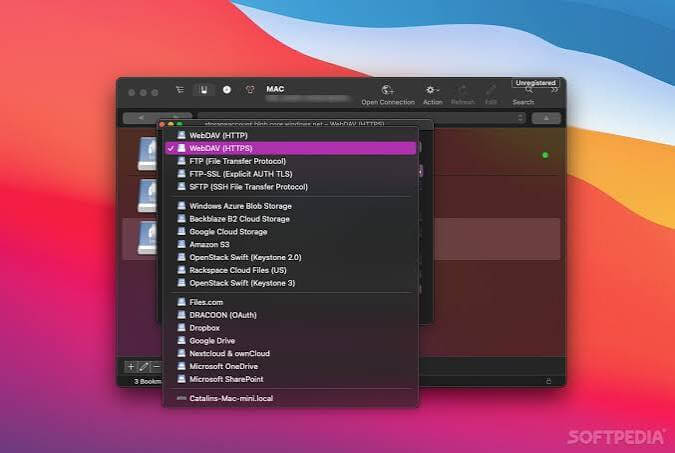This screenshot has height=453, width=675.
Task: Open the Action gear menu
Action: 432,95
